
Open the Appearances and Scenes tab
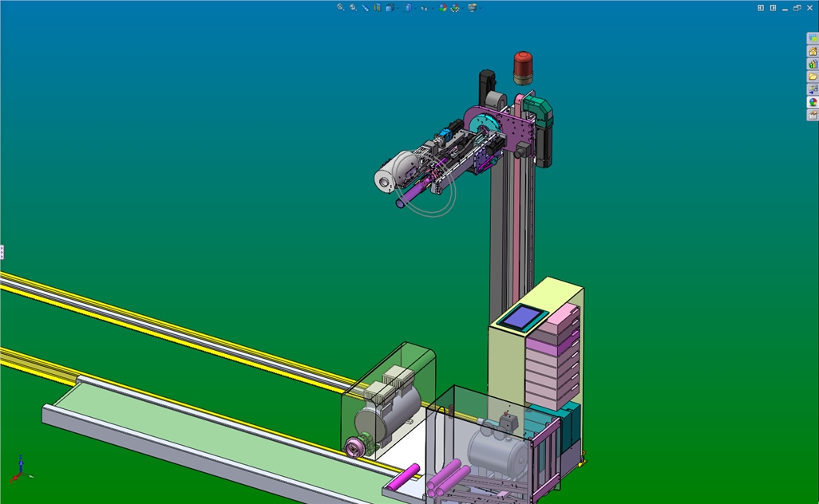[x=813, y=102]
